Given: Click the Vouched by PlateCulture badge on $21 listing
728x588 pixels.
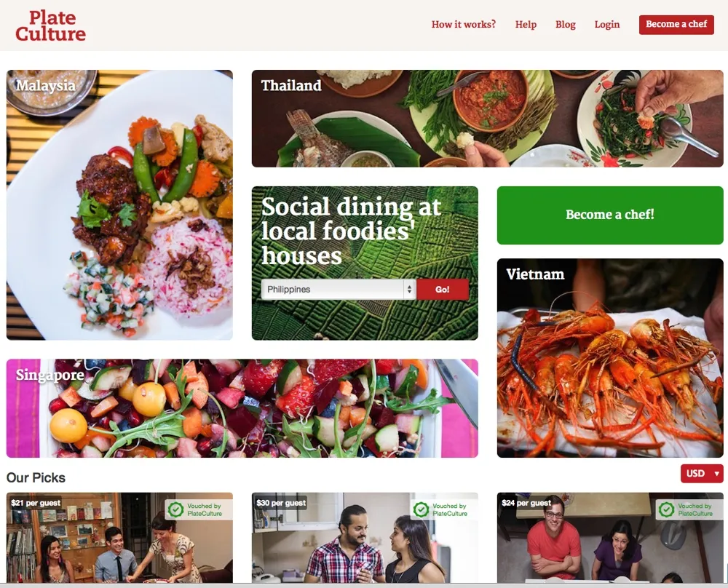Looking at the screenshot, I should coord(199,509).
